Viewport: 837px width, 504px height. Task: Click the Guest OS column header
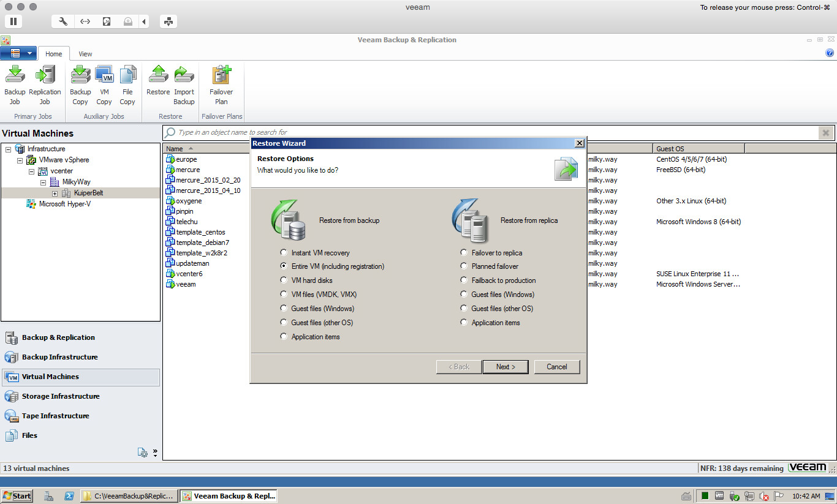point(699,149)
